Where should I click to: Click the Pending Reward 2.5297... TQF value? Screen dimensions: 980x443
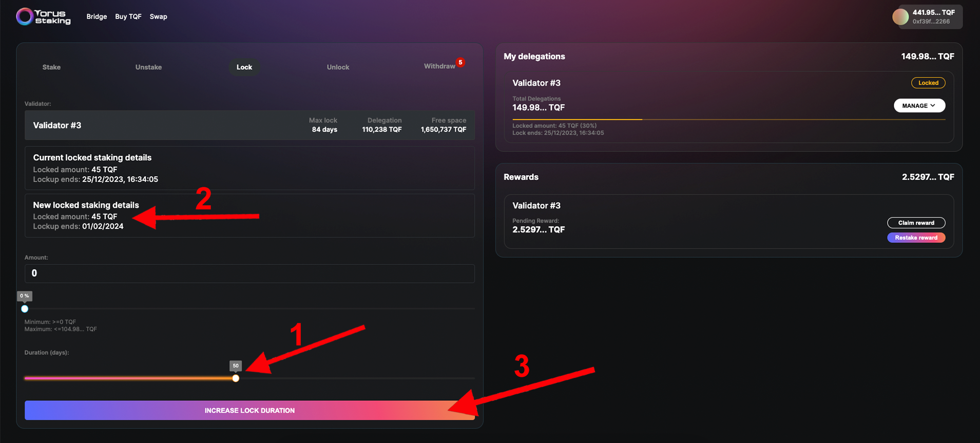[x=539, y=229]
